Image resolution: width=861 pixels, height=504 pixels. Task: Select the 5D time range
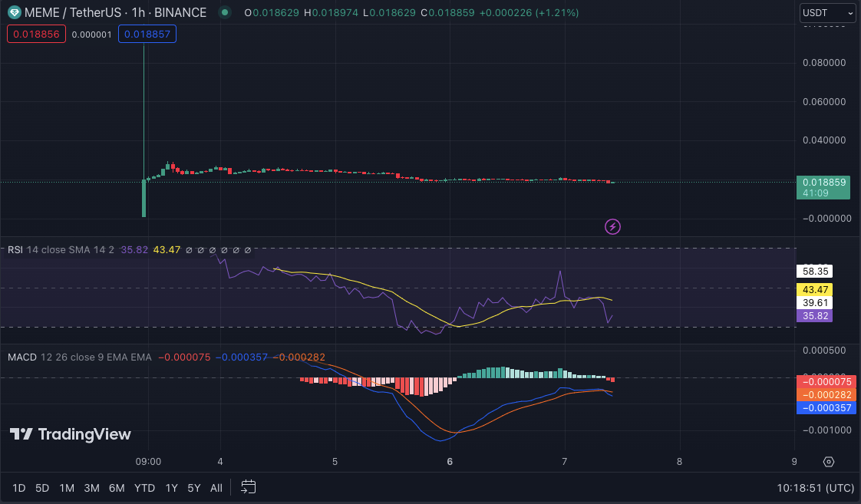click(x=42, y=488)
